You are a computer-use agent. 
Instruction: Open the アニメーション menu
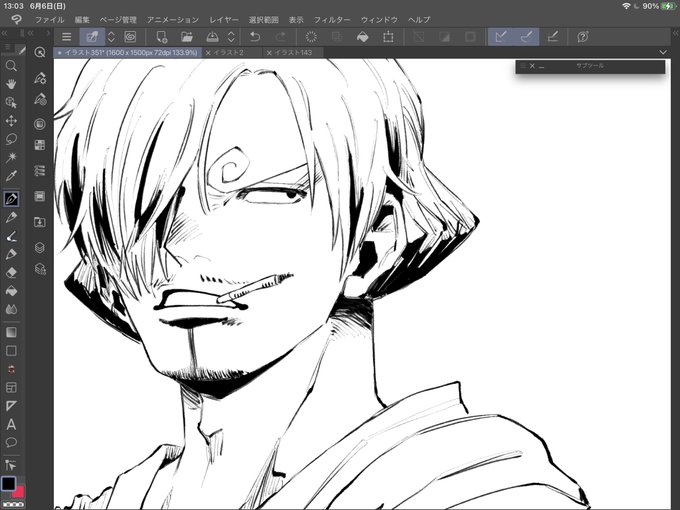(173, 20)
